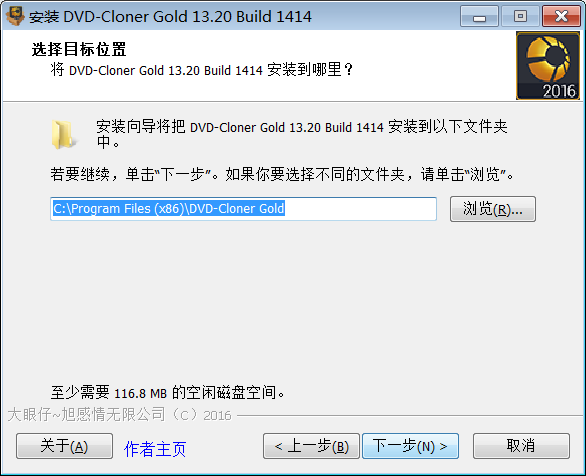
Task: Click the DVD-Cloner Gold 2016 logo
Action: point(548,66)
